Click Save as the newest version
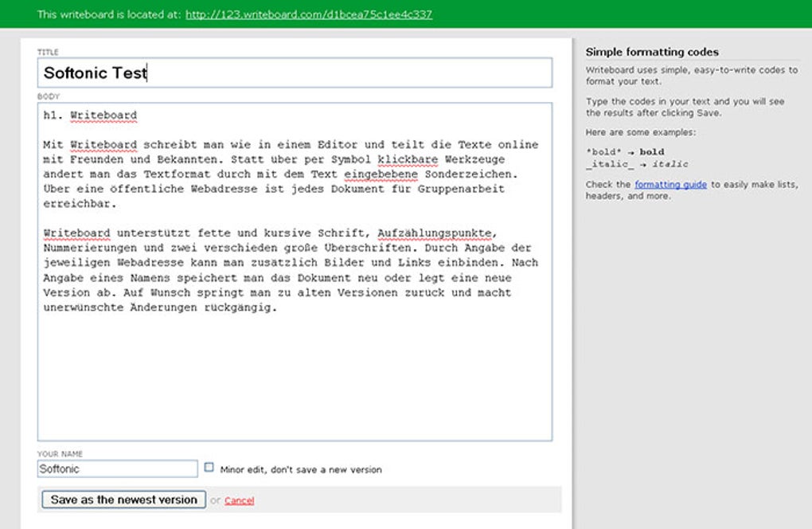 tap(123, 500)
